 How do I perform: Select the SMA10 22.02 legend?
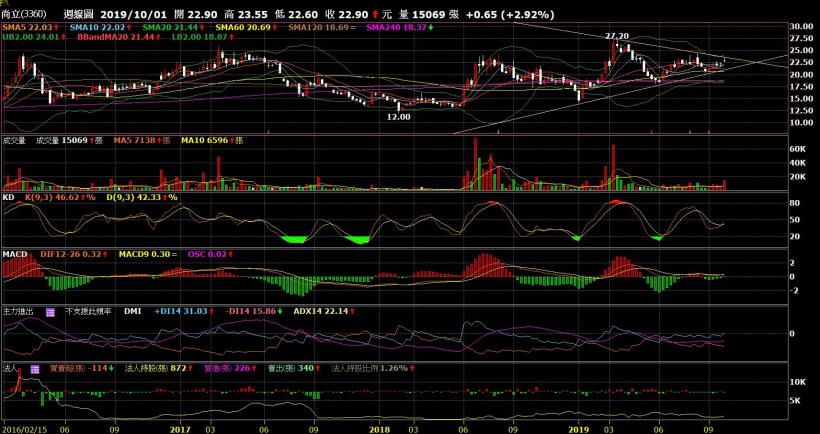(98, 27)
